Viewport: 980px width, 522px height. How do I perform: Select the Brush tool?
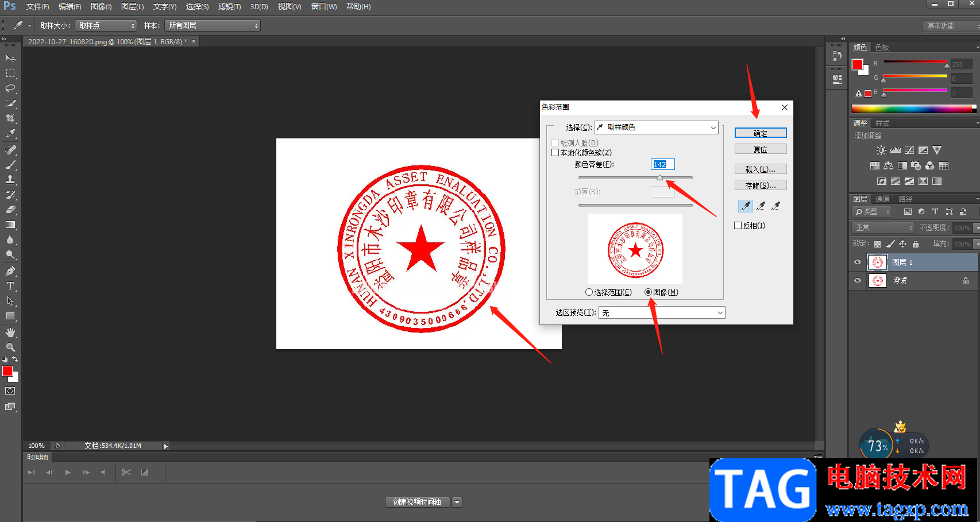[x=10, y=165]
